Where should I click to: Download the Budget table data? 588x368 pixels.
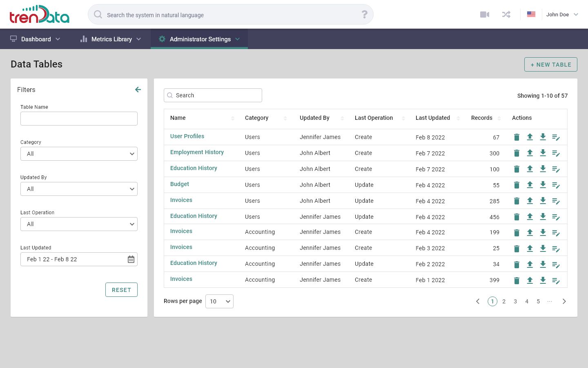point(543,185)
